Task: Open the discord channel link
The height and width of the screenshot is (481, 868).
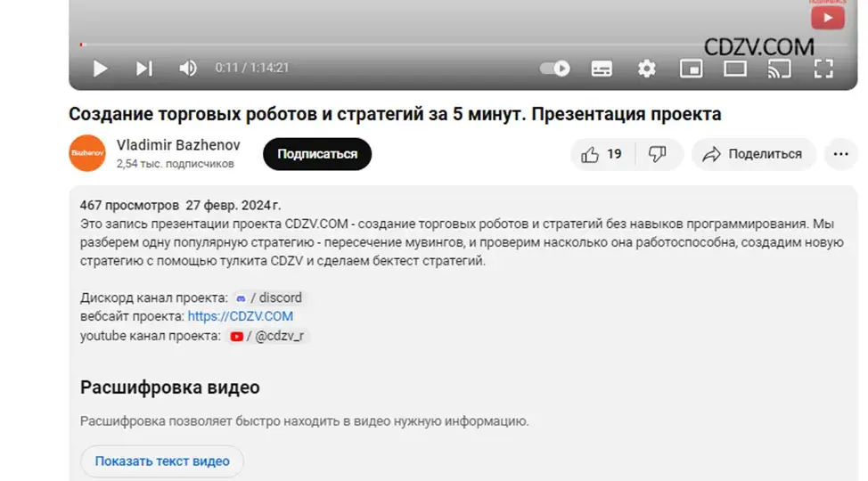Action: coord(269,298)
